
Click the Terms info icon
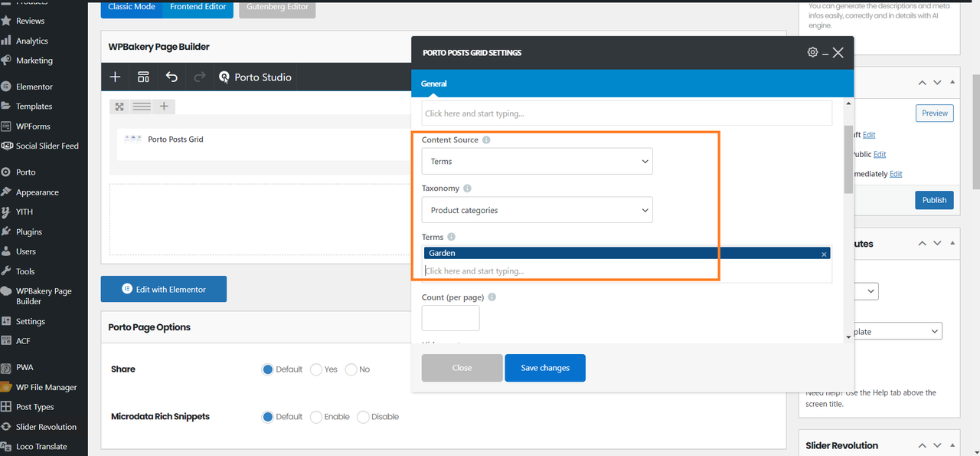pos(451,237)
